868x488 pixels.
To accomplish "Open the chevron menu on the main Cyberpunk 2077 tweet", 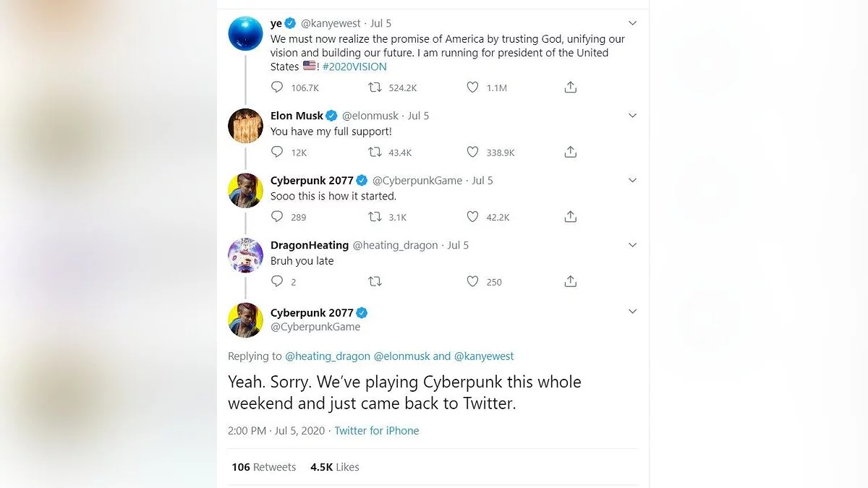I will click(x=632, y=312).
